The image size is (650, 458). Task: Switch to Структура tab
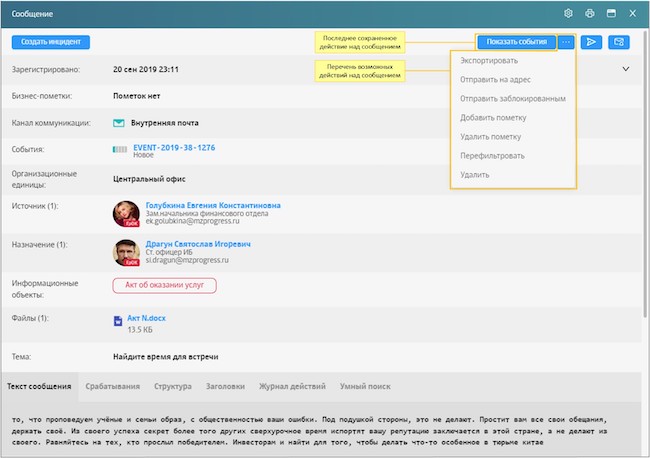173,386
